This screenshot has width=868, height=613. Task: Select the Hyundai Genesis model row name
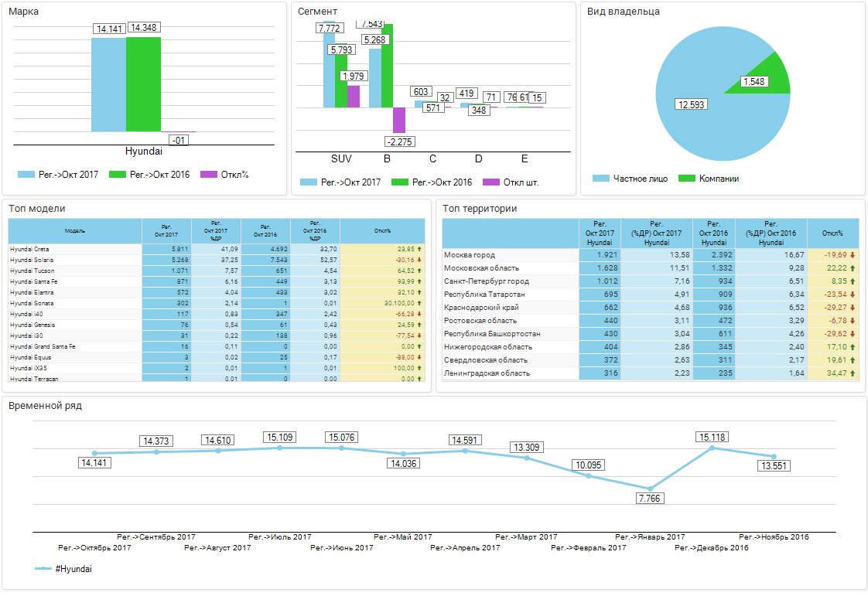(32, 325)
